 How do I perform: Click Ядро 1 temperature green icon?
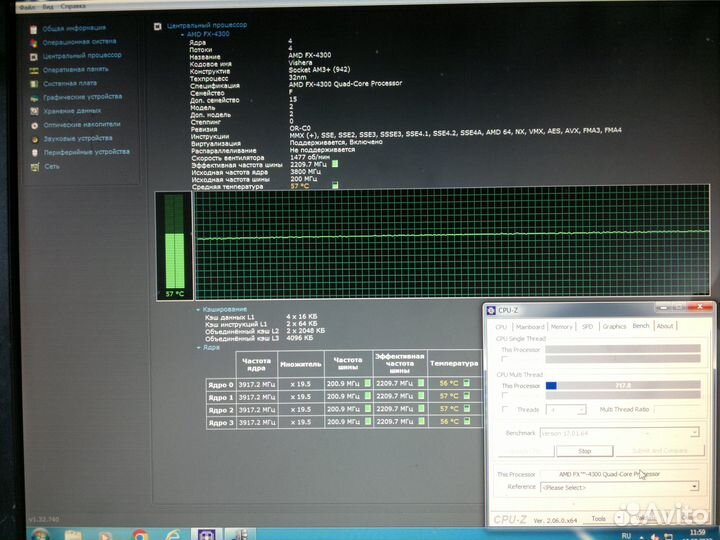point(467,396)
